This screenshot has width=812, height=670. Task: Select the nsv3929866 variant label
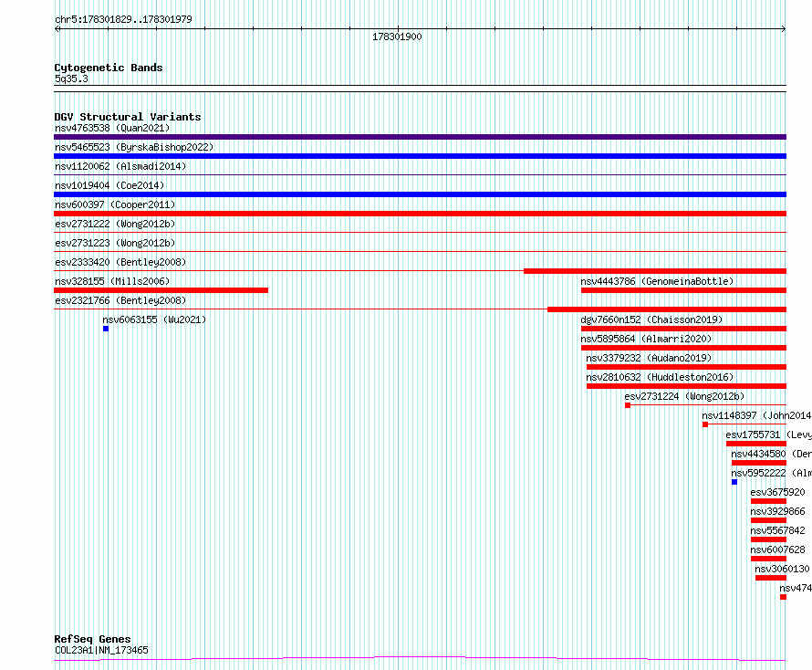778,511
